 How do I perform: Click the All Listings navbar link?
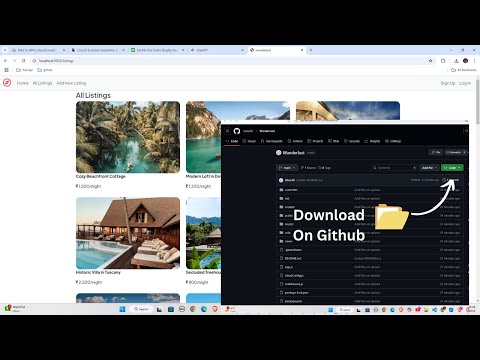point(42,83)
